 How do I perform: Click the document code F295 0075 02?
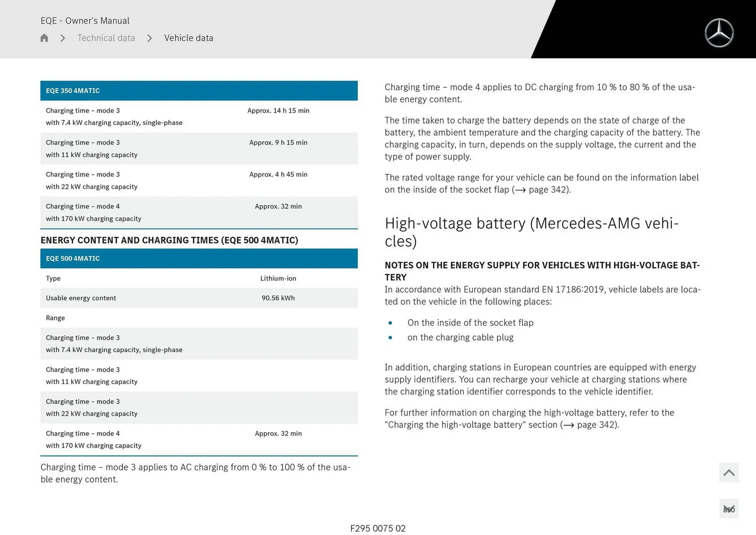click(x=378, y=528)
